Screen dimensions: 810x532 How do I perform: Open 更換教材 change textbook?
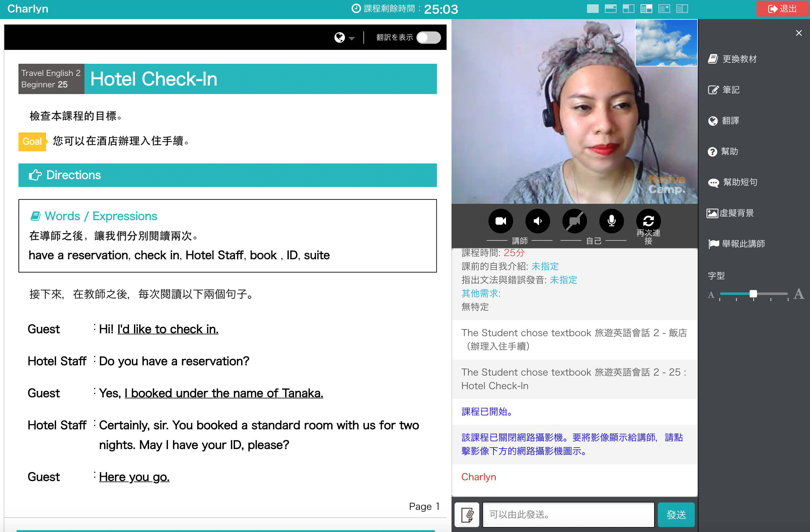(x=732, y=59)
